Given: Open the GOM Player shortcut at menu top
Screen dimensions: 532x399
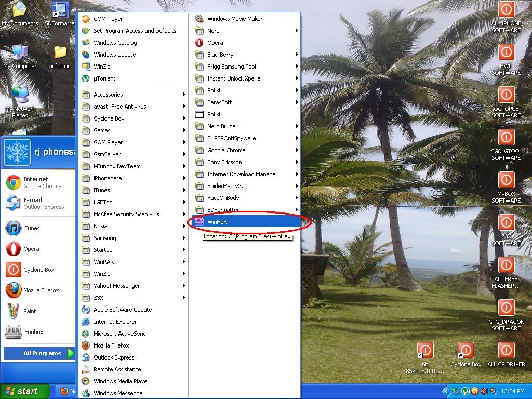Looking at the screenshot, I should pos(133,19).
